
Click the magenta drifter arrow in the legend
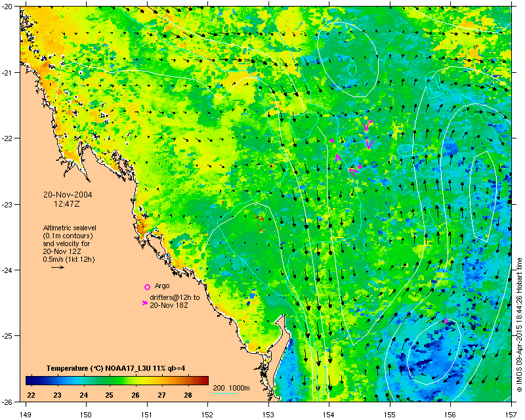[144, 303]
